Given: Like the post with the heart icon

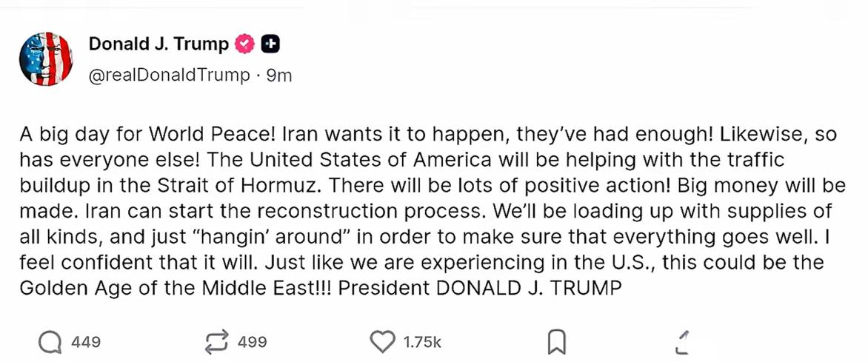Looking at the screenshot, I should [x=382, y=342].
